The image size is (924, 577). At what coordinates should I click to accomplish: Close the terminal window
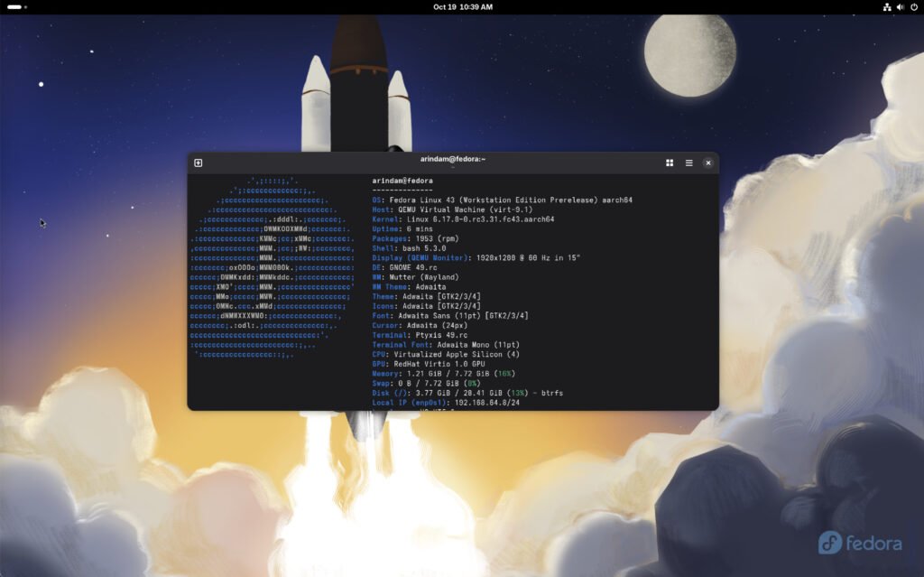(707, 163)
